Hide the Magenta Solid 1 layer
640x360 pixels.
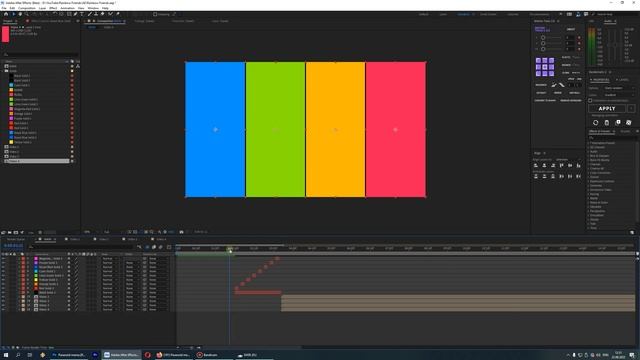tap(3, 258)
